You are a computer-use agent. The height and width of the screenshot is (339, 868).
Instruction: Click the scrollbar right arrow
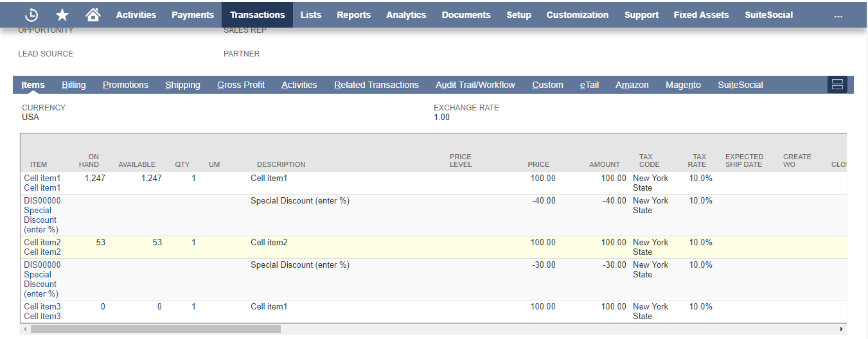[842, 329]
